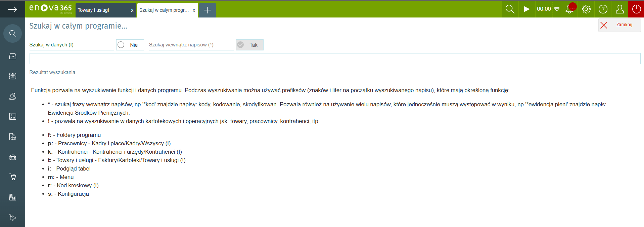Open the calculator icon in left sidebar
644x227 pixels.
[x=12, y=116]
